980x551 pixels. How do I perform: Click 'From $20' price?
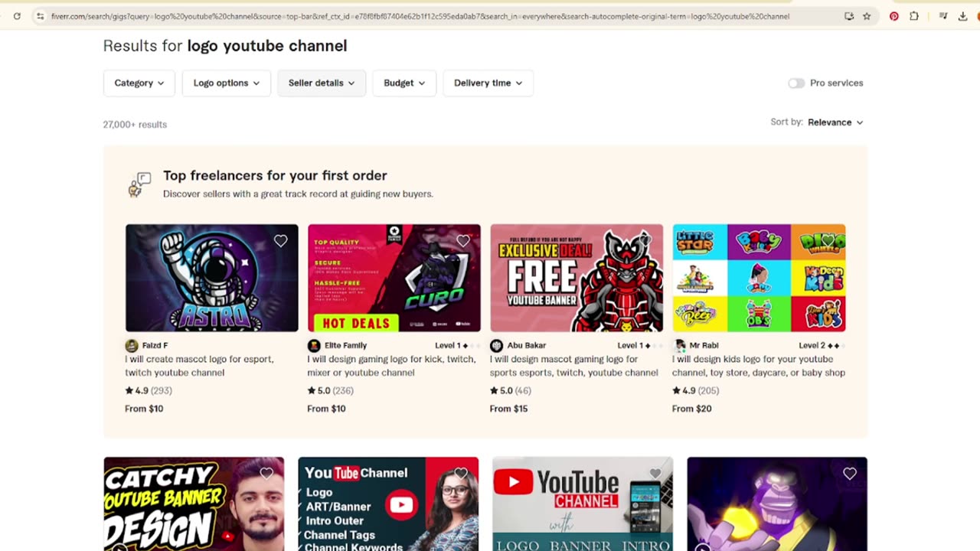692,409
